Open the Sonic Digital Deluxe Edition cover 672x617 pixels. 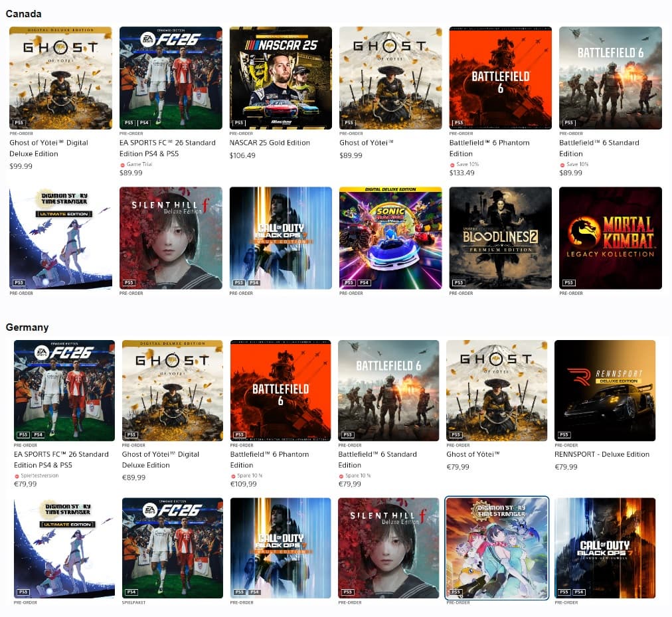click(390, 238)
